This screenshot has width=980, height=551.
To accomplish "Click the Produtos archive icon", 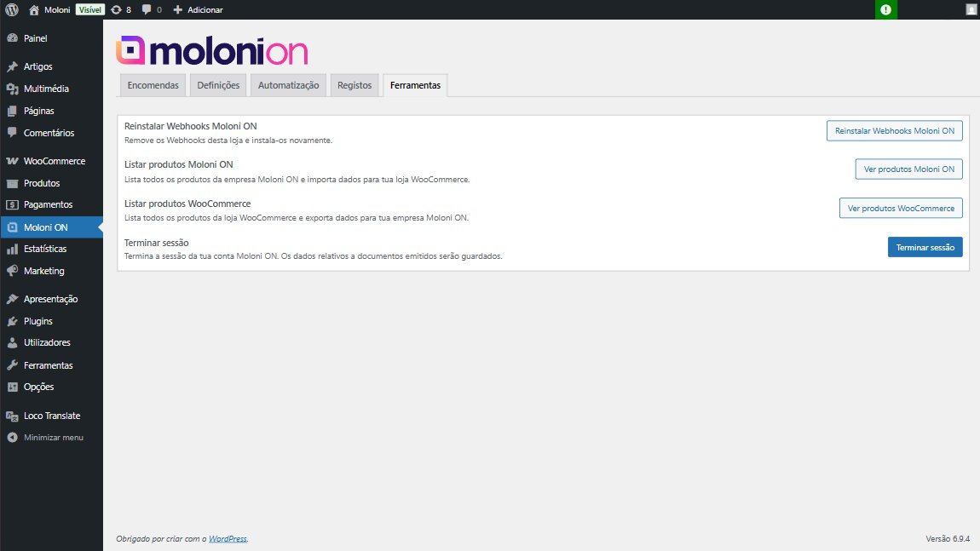I will (x=13, y=183).
